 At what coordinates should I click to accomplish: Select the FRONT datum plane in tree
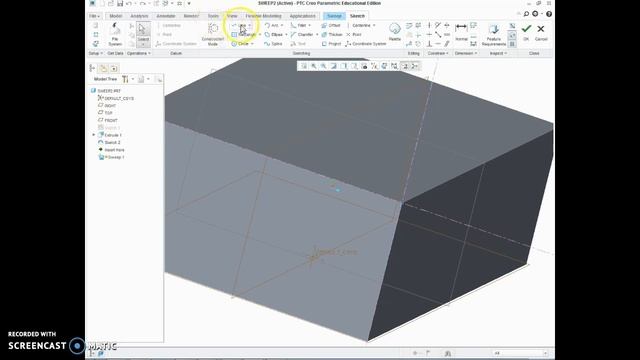(108, 120)
